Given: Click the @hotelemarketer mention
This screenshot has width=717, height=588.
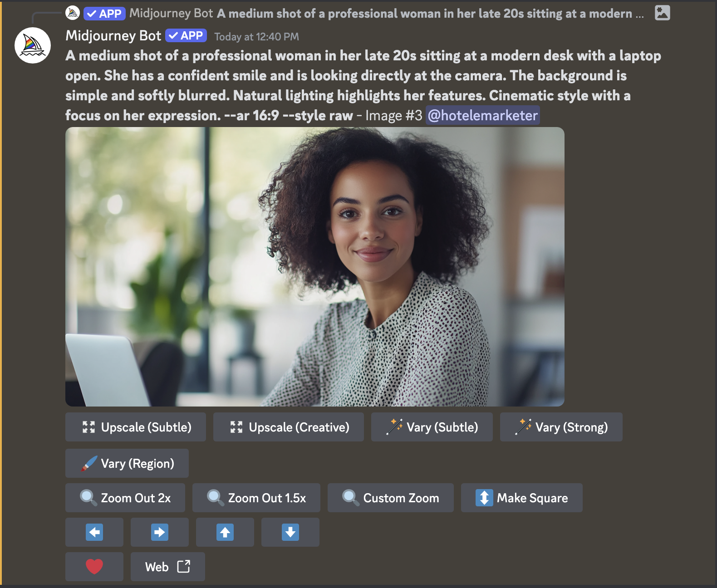Looking at the screenshot, I should point(482,115).
